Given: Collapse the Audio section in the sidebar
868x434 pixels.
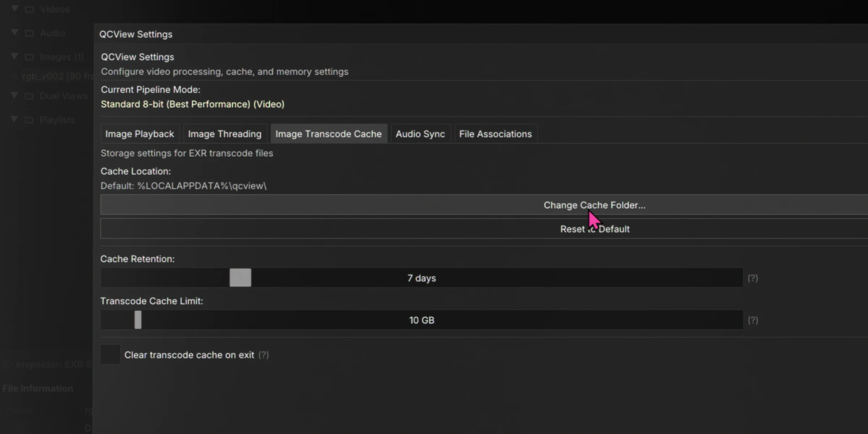Looking at the screenshot, I should point(14,33).
